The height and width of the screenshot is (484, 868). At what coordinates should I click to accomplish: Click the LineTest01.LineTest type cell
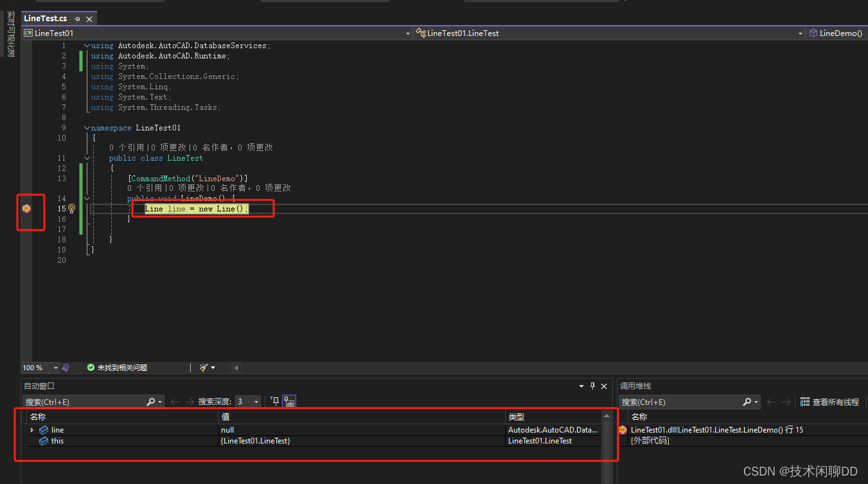(540, 441)
